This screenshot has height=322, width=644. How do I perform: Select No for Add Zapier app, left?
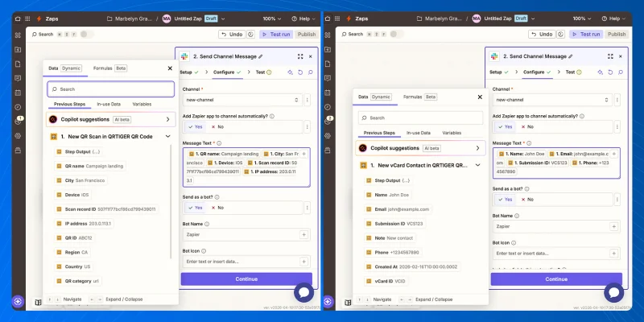pos(217,127)
